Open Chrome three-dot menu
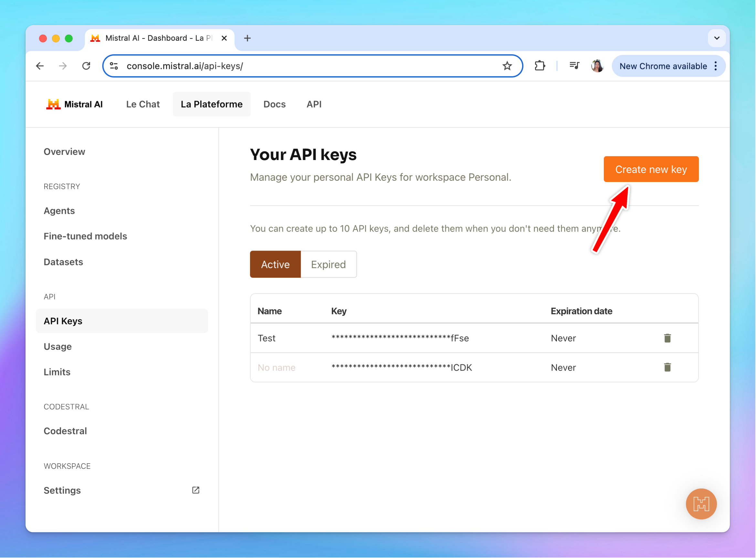This screenshot has height=558, width=756. 716,66
